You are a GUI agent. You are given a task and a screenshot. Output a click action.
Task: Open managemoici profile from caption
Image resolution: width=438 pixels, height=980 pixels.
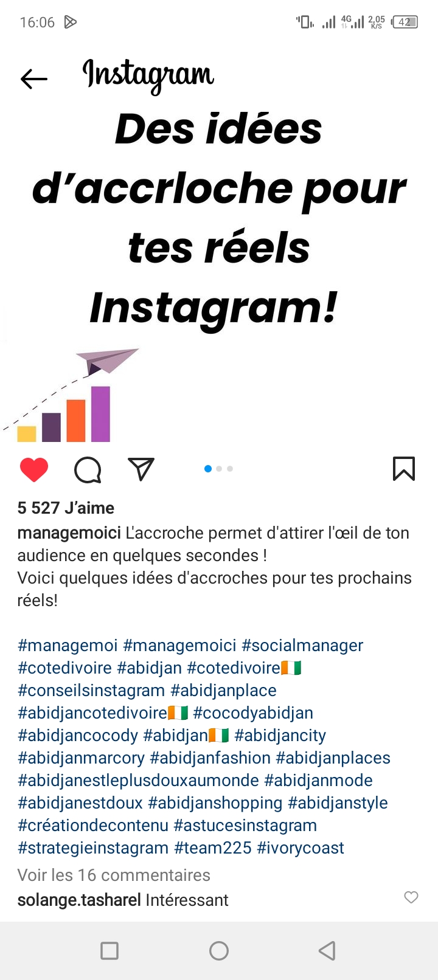[69, 533]
